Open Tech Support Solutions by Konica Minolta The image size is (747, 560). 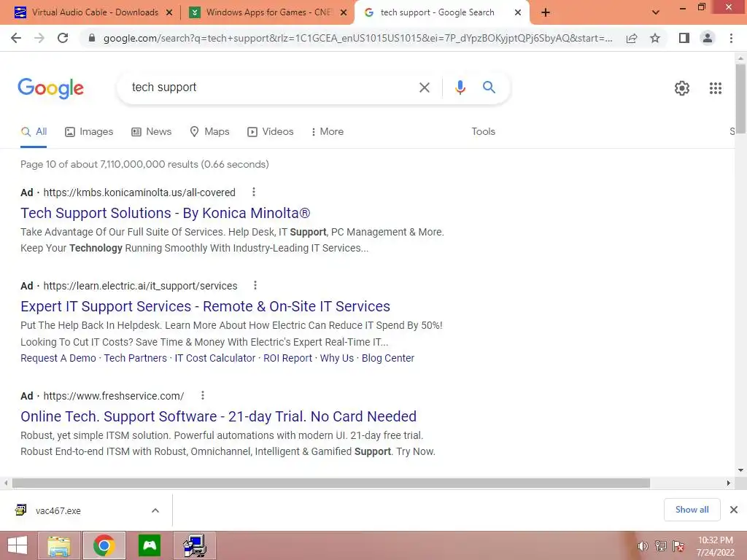coord(166,213)
